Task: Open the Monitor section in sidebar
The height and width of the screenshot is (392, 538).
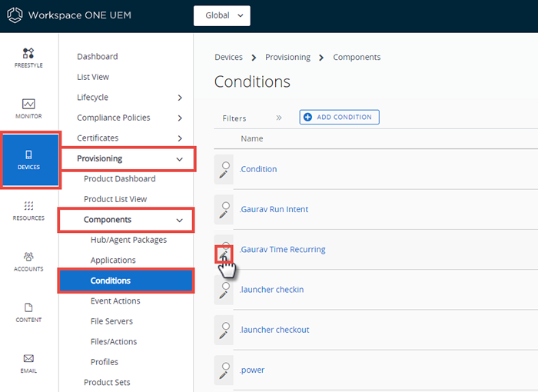Action: 28,108
